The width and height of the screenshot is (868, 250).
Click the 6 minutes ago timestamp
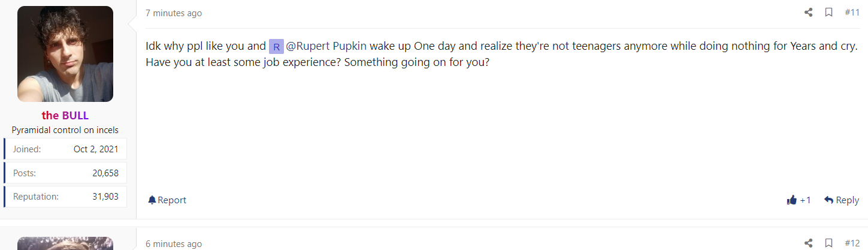click(174, 244)
